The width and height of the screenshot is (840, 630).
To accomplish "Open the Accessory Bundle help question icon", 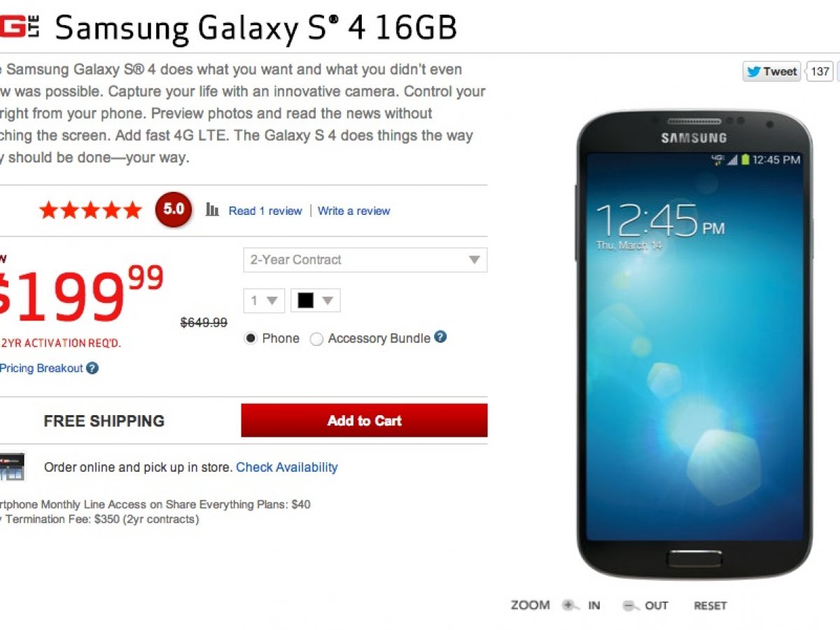I will (440, 337).
